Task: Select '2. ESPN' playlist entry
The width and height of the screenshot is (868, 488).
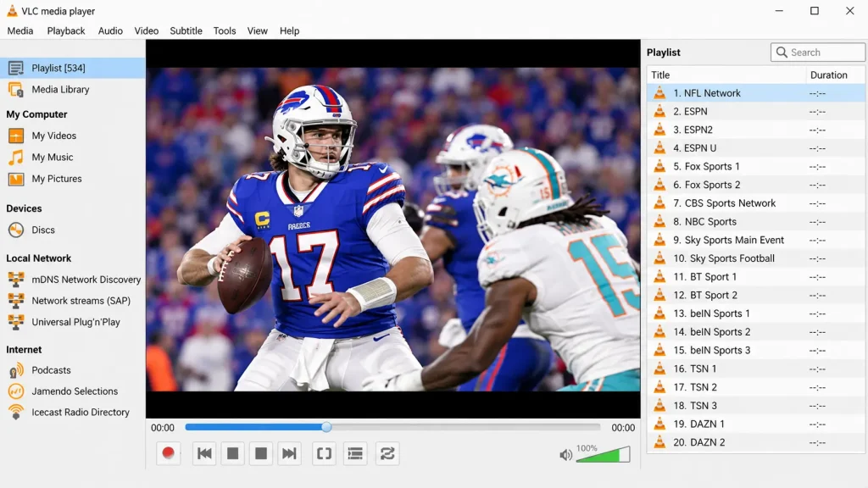Action: (x=755, y=112)
